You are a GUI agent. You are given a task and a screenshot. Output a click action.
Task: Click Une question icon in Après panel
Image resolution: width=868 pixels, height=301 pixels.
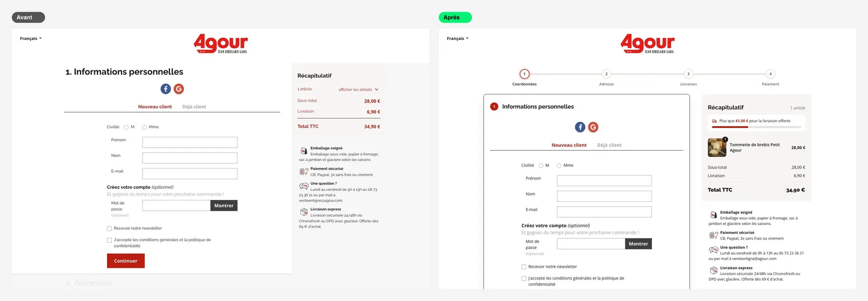714,250
